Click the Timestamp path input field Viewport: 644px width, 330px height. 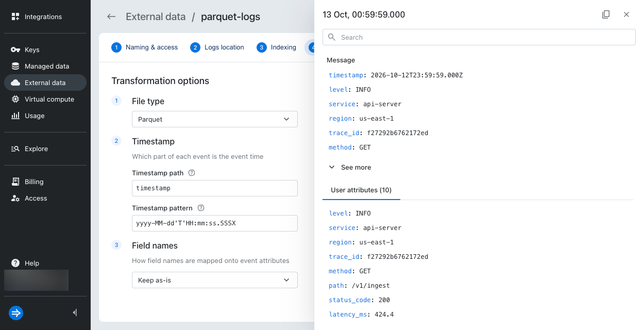click(215, 188)
